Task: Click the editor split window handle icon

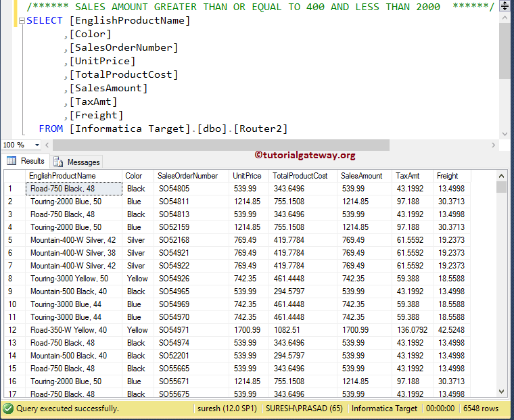Action: pyautogui.click(x=505, y=6)
